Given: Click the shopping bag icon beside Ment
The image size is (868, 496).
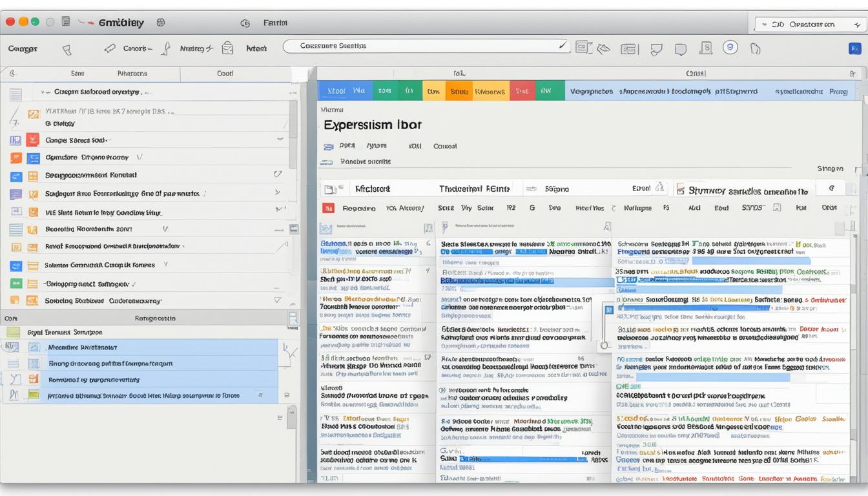Looking at the screenshot, I should click(227, 48).
